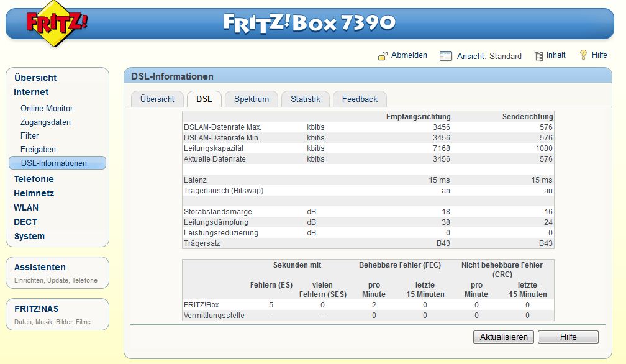Viewport: 626px width, 364px height.
Task: Click the Vermittlungsstelle row label
Action: click(x=214, y=316)
